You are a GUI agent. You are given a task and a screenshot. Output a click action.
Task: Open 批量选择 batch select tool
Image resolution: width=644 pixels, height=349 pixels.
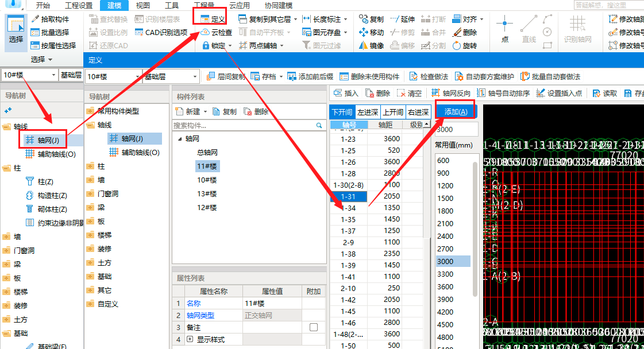pyautogui.click(x=50, y=33)
